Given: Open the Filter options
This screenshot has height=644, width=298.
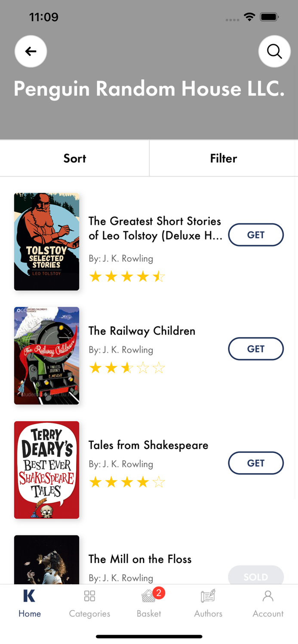Looking at the screenshot, I should (224, 158).
